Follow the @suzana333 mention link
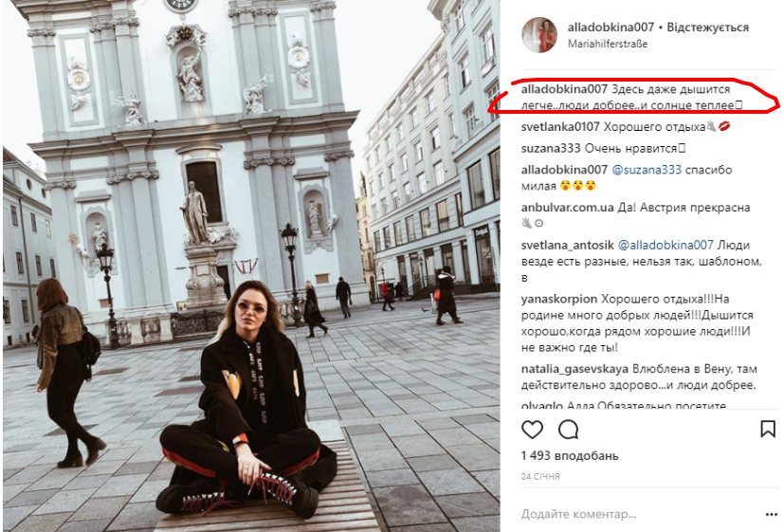 pos(647,170)
